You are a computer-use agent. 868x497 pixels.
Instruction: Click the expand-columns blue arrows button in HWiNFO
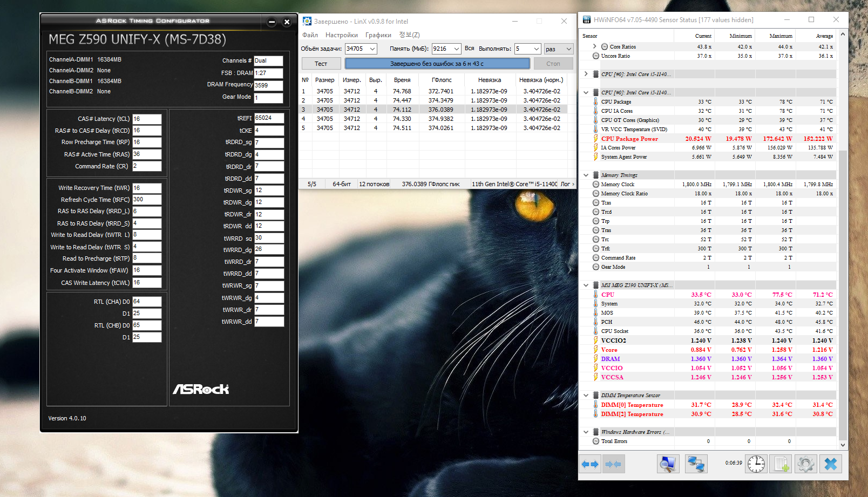point(590,464)
